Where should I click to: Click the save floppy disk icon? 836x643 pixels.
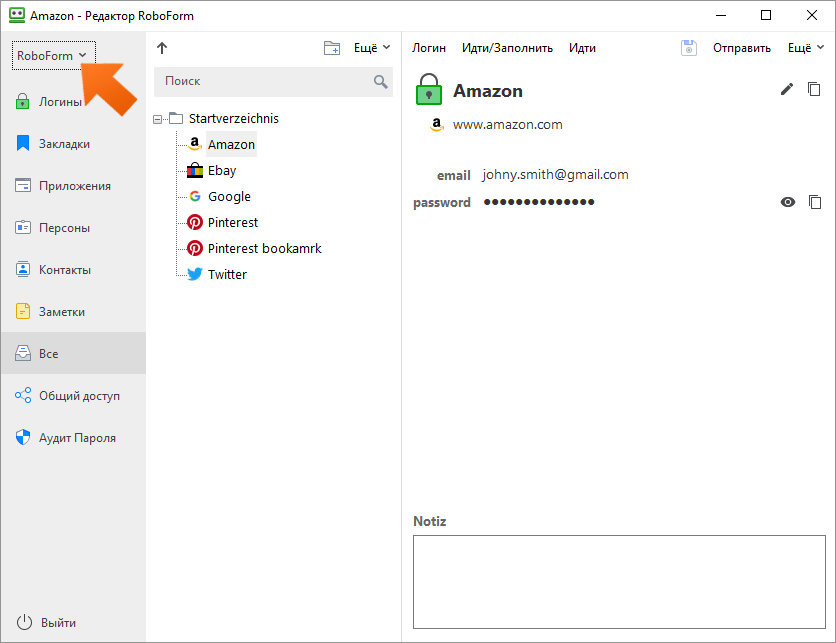(688, 48)
